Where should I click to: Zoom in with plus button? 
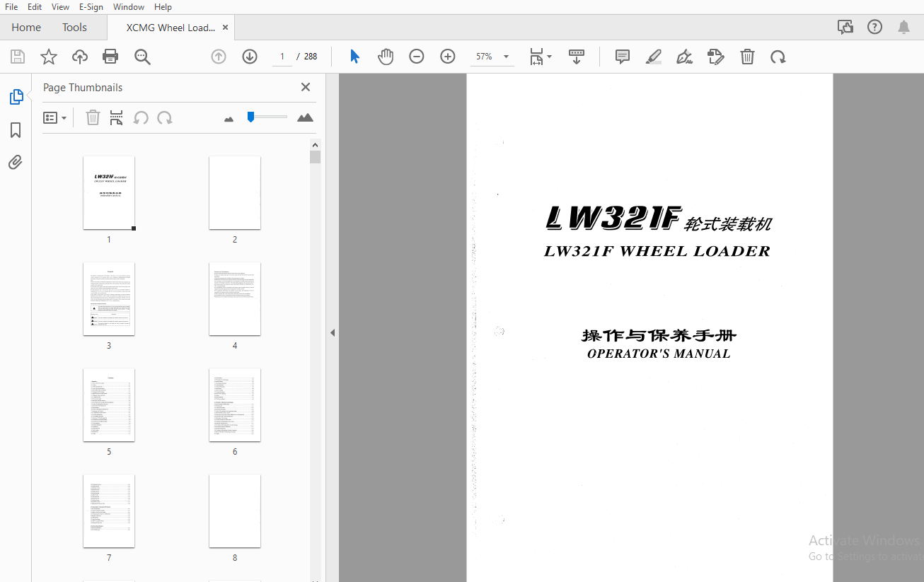[448, 57]
